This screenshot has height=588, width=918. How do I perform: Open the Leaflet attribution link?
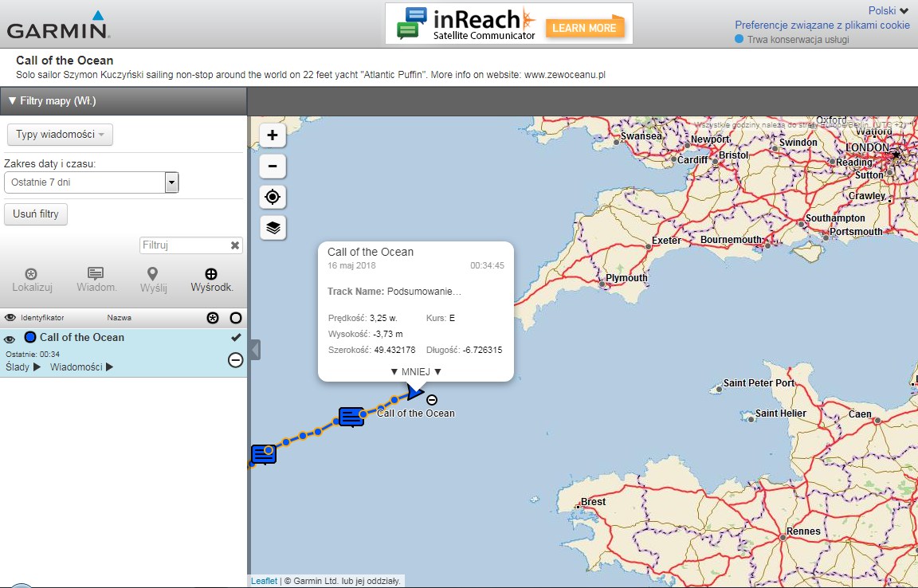[x=264, y=581]
